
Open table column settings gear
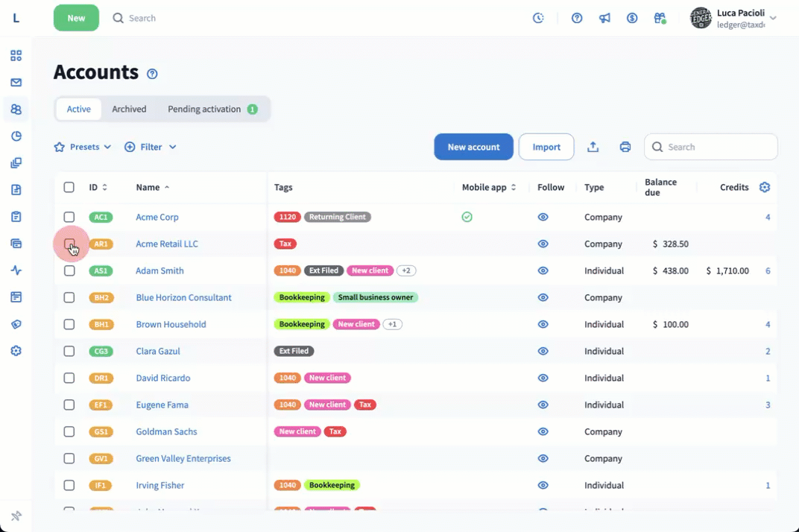click(764, 187)
